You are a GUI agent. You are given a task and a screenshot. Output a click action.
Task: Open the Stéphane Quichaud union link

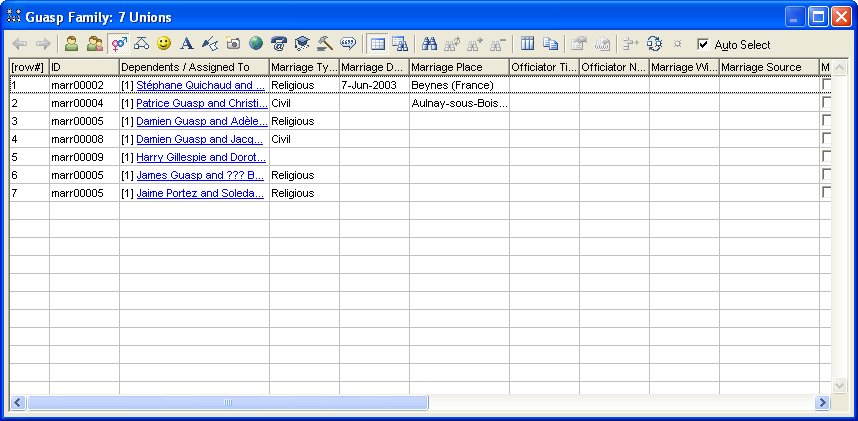tap(200, 85)
